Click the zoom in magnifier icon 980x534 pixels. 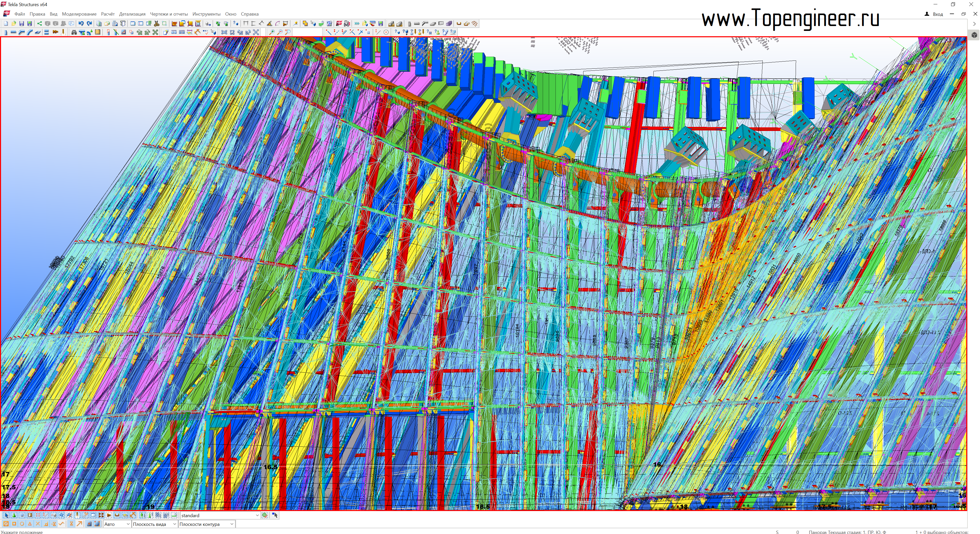point(272,32)
